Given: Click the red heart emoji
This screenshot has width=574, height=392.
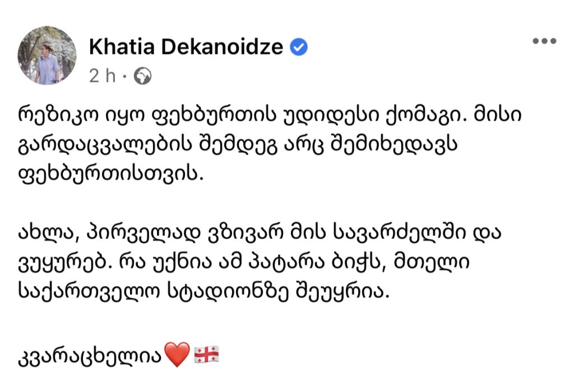Looking at the screenshot, I should [177, 354].
